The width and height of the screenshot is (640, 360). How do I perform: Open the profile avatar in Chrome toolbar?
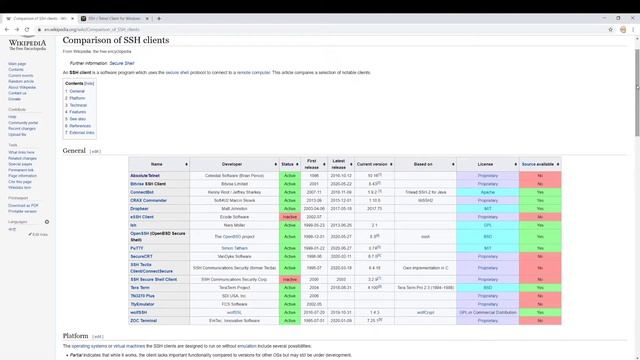click(623, 29)
